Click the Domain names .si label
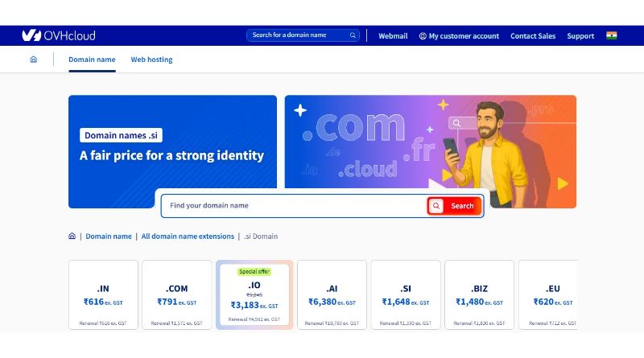This screenshot has width=644, height=358. pos(122,135)
